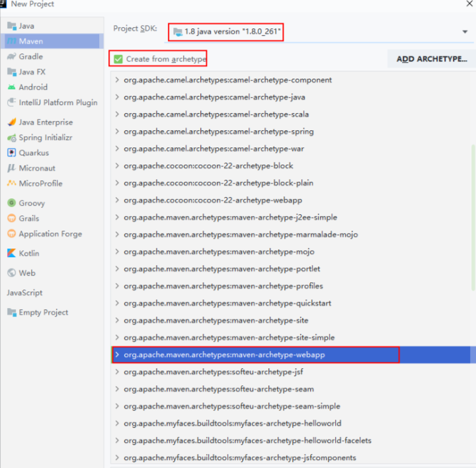The width and height of the screenshot is (476, 468).
Task: Select maven-archetype-site entry
Action: tap(216, 320)
